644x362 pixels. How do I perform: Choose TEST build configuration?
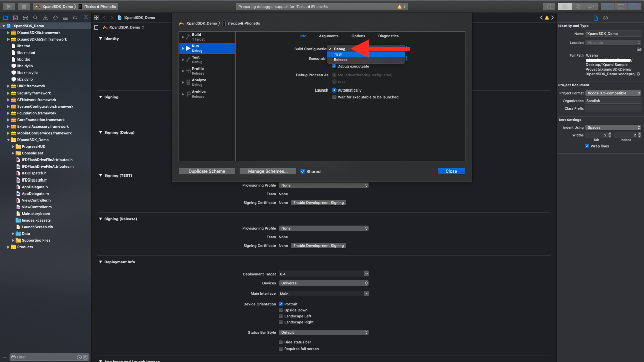pos(366,54)
